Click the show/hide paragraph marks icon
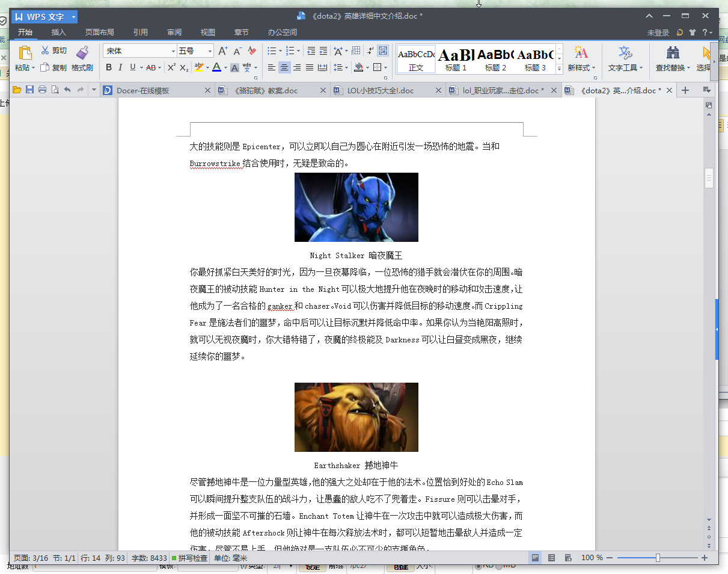 370,51
